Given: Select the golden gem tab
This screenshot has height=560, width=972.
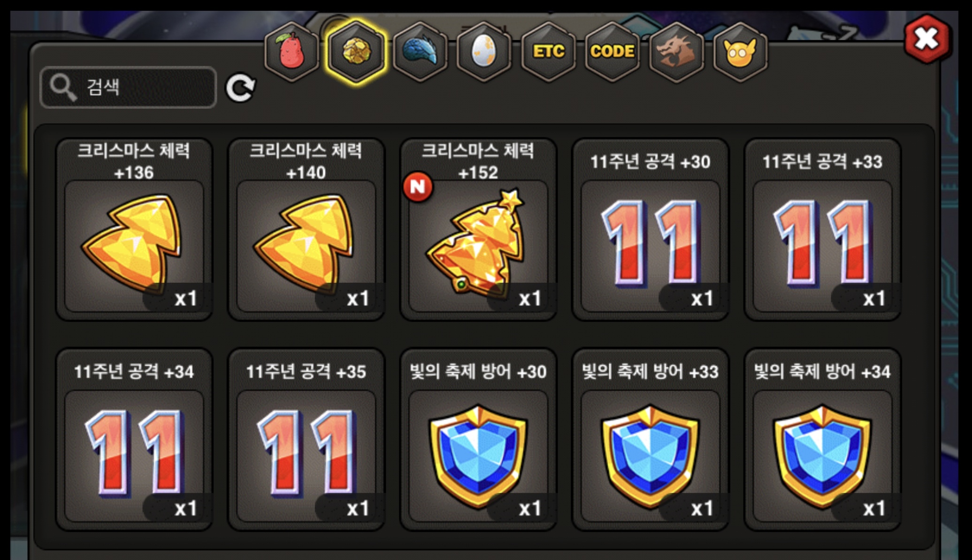Looking at the screenshot, I should (x=356, y=52).
